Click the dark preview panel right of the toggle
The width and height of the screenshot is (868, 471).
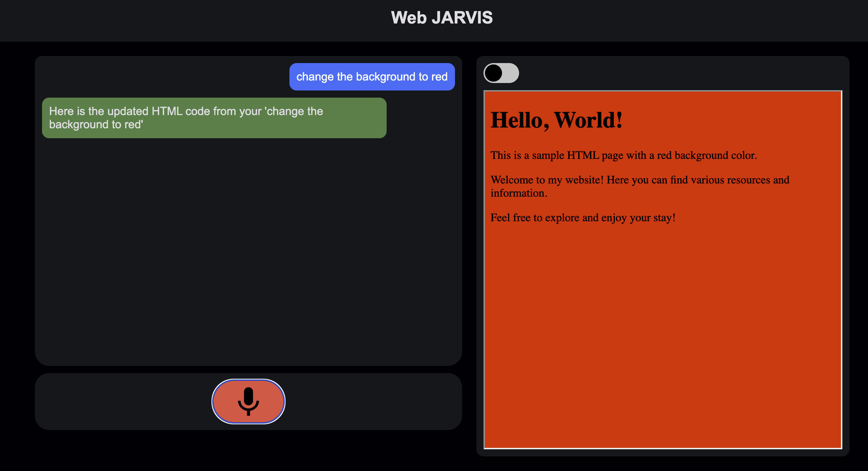676,73
